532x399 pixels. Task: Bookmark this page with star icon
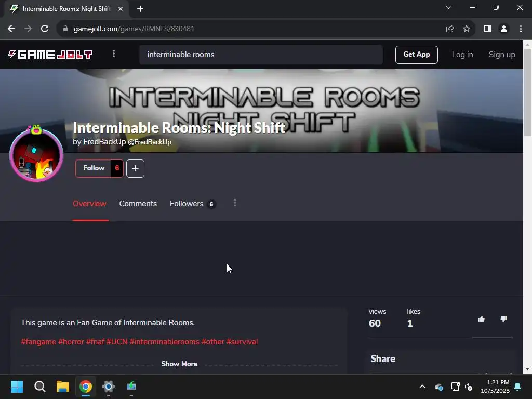point(466,29)
